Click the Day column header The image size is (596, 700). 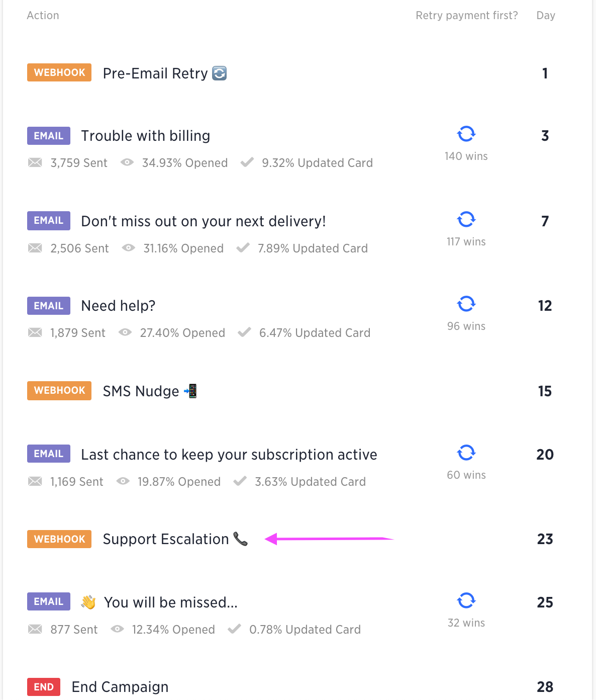(x=546, y=16)
